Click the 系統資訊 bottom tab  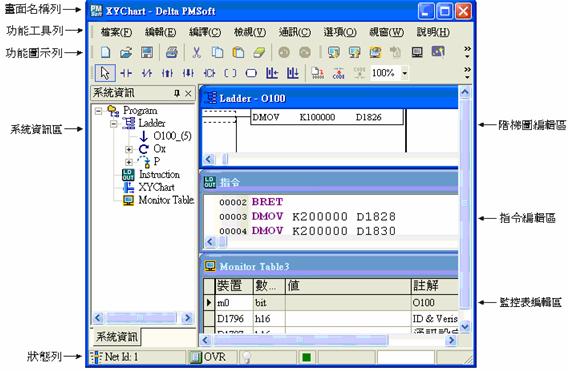point(117,337)
